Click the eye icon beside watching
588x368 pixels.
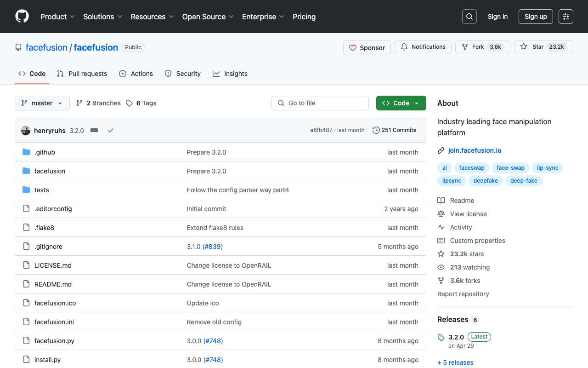coord(441,267)
